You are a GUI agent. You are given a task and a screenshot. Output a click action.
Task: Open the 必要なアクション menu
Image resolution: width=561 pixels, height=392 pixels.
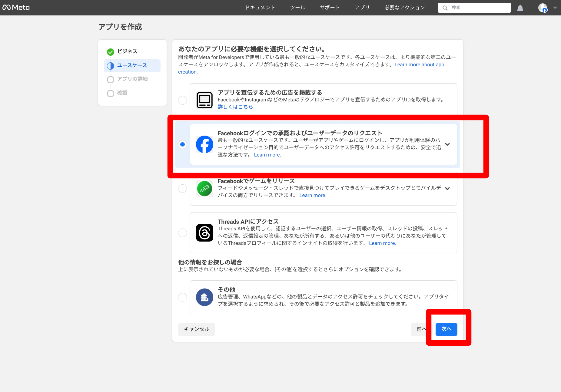tap(405, 8)
